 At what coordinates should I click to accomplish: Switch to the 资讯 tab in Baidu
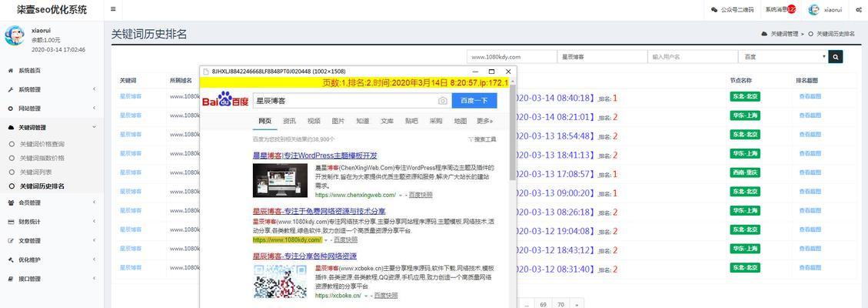[x=290, y=121]
